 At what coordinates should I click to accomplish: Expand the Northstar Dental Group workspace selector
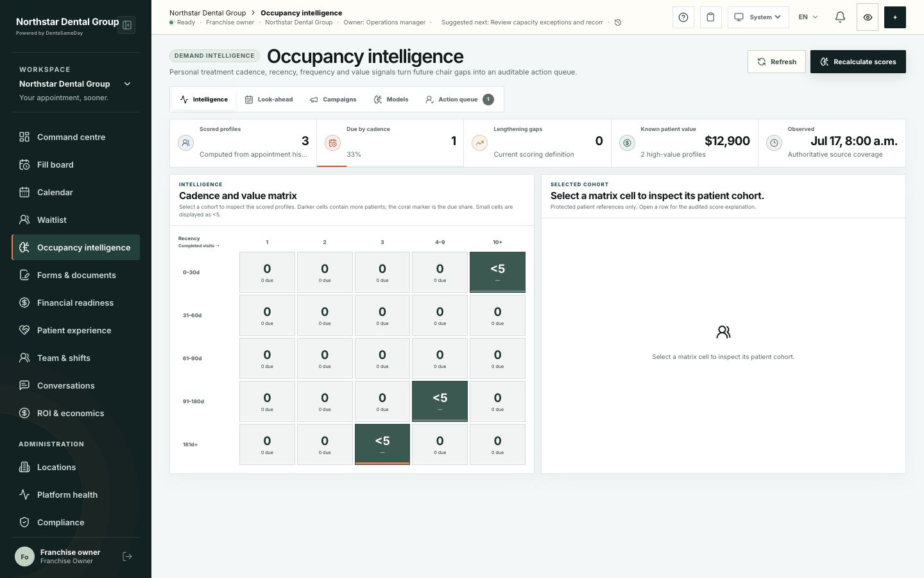[76, 83]
